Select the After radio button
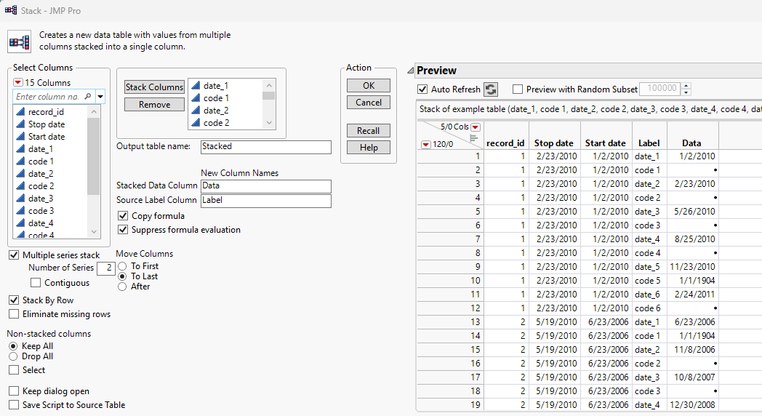762x416 pixels. pyautogui.click(x=122, y=287)
